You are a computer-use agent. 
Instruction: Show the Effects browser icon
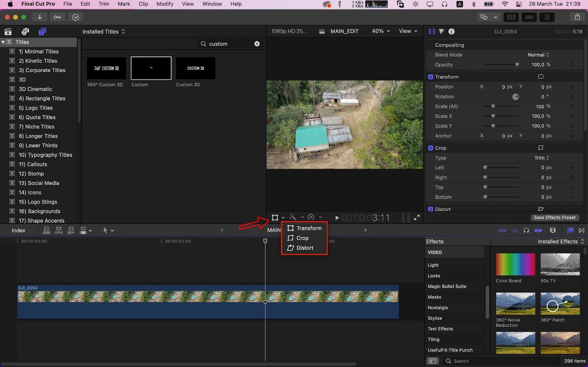[x=570, y=231]
